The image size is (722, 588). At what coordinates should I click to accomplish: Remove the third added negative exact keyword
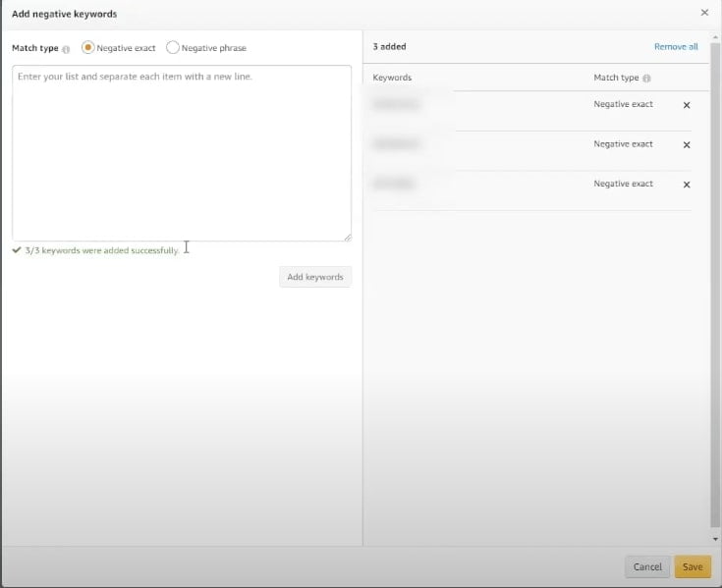coord(687,185)
